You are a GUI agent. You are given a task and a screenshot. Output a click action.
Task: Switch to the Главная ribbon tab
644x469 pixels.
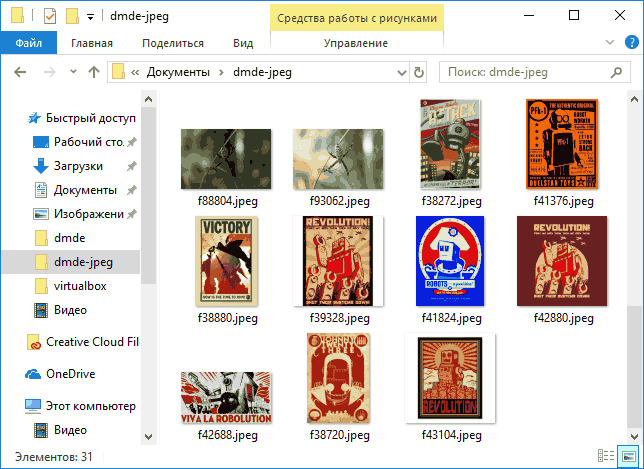(x=92, y=43)
